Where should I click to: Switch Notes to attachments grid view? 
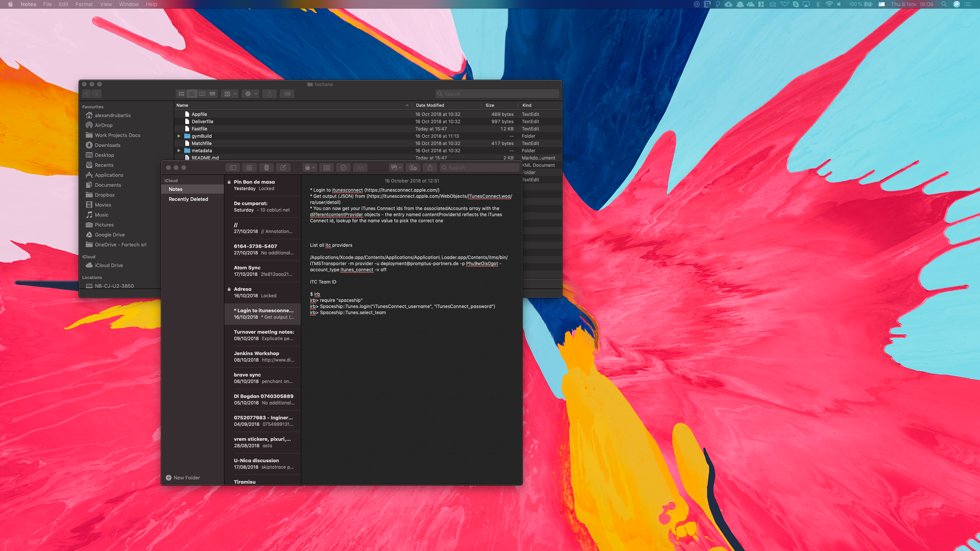(x=249, y=168)
